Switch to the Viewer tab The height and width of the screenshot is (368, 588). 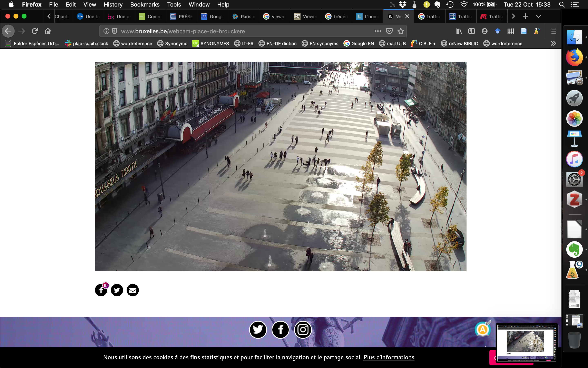coord(305,16)
